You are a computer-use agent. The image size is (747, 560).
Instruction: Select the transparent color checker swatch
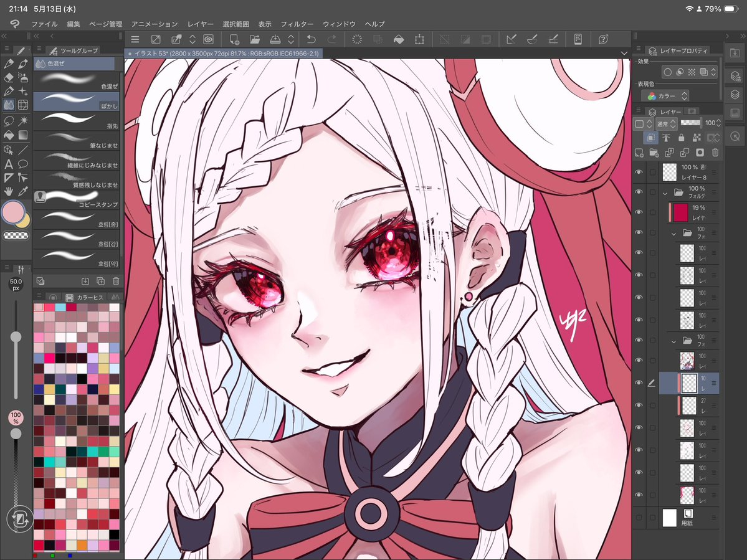(x=16, y=235)
